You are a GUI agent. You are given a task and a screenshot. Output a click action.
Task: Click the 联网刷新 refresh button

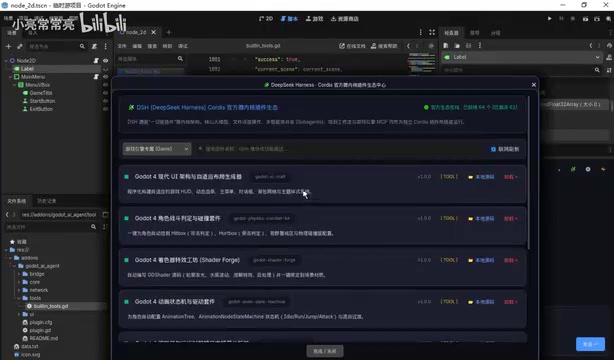(x=505, y=149)
